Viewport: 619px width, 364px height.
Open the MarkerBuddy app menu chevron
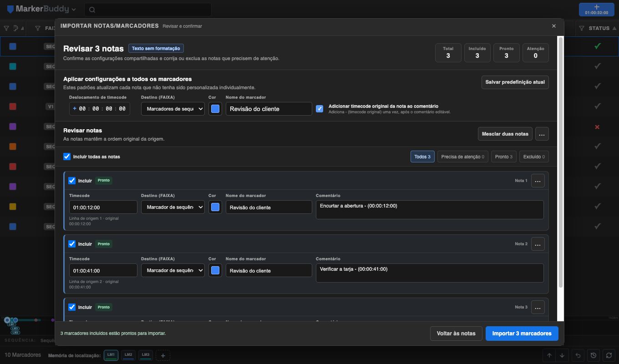click(x=74, y=9)
